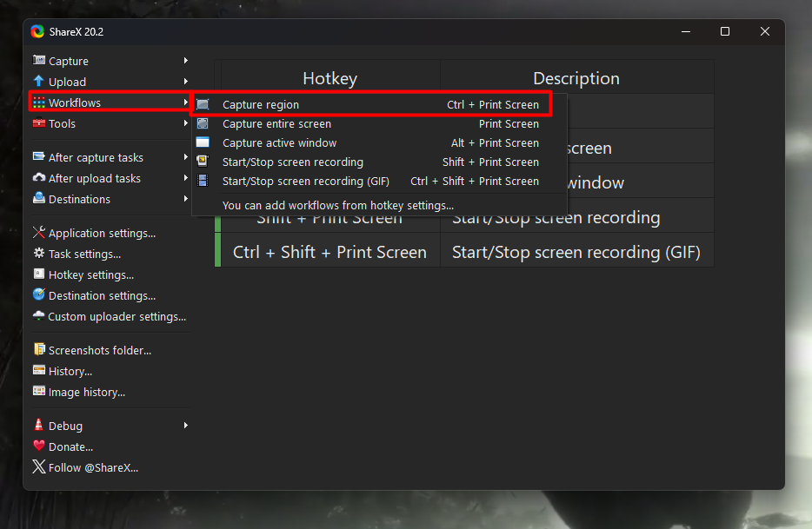Image resolution: width=812 pixels, height=529 pixels.
Task: Click 'Start/Stop screen recording (GIF)' description cell
Action: point(576,252)
